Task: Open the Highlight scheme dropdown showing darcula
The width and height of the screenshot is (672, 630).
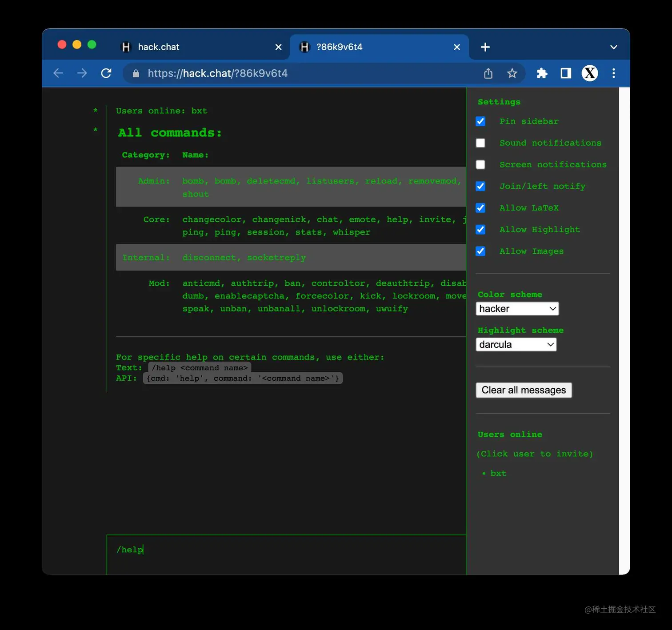Action: [x=516, y=344]
